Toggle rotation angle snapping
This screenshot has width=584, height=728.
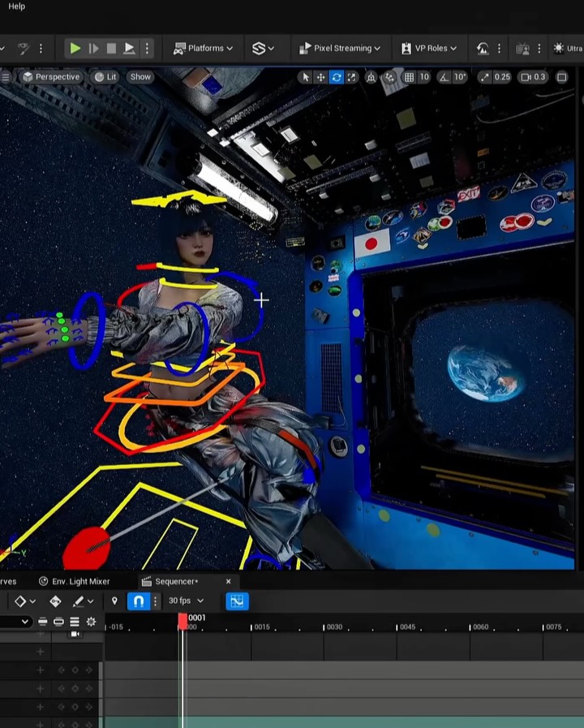[444, 77]
